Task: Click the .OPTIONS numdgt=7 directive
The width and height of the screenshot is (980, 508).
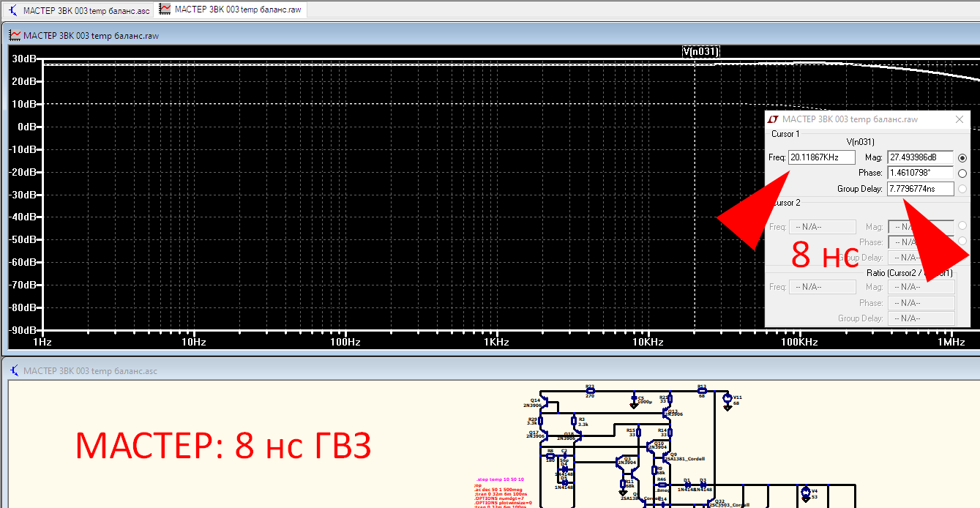Action: pos(499,498)
